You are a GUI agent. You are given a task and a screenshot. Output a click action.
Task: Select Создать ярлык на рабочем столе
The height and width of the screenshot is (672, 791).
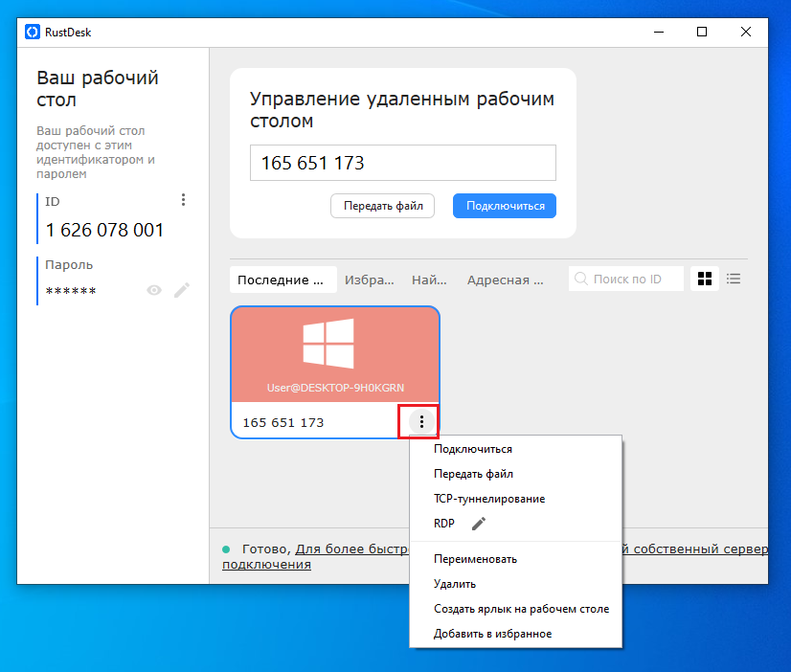[x=515, y=609]
